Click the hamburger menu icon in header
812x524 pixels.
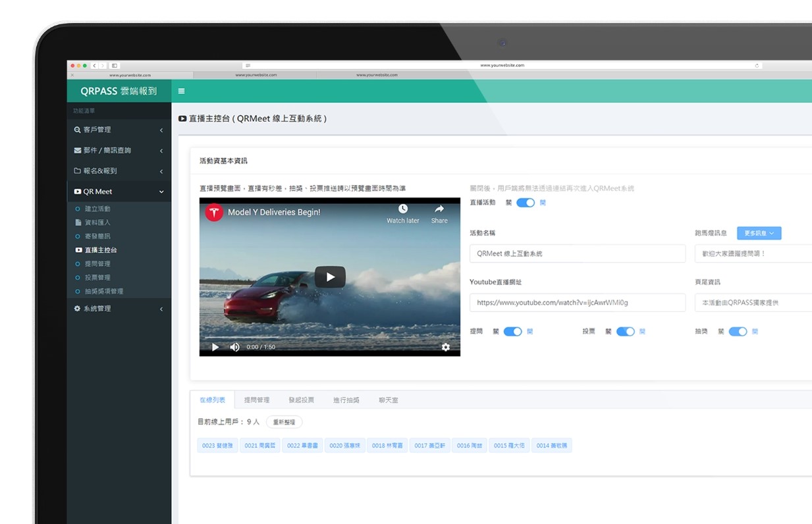(x=181, y=92)
